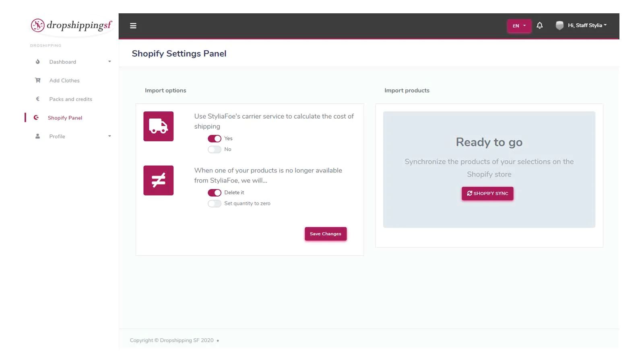Screen dimensions: 644x362
Task: Click the user avatar icon
Action: [559, 25]
